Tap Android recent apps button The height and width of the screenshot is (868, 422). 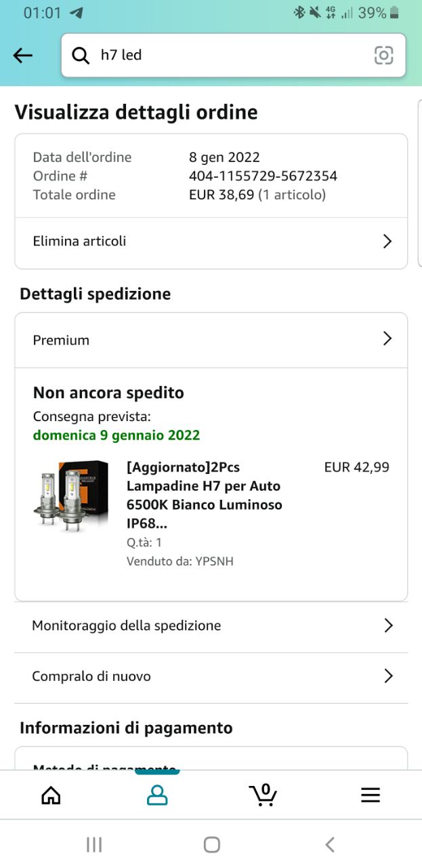coord(94,844)
